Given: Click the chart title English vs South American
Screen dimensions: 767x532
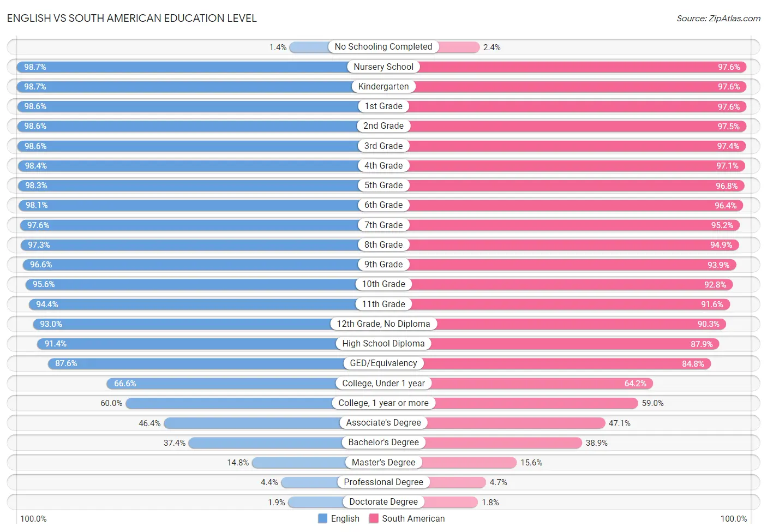Looking at the screenshot, I should [x=131, y=18].
